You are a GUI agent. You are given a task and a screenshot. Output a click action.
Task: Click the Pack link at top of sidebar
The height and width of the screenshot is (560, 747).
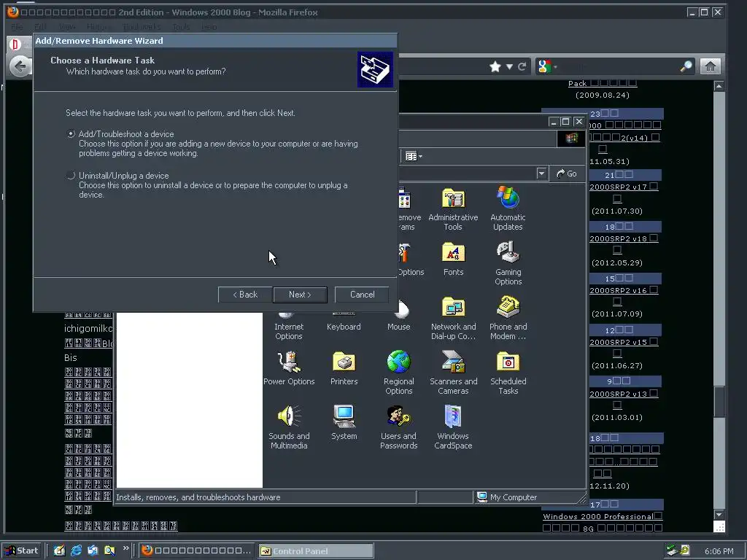coord(602,83)
